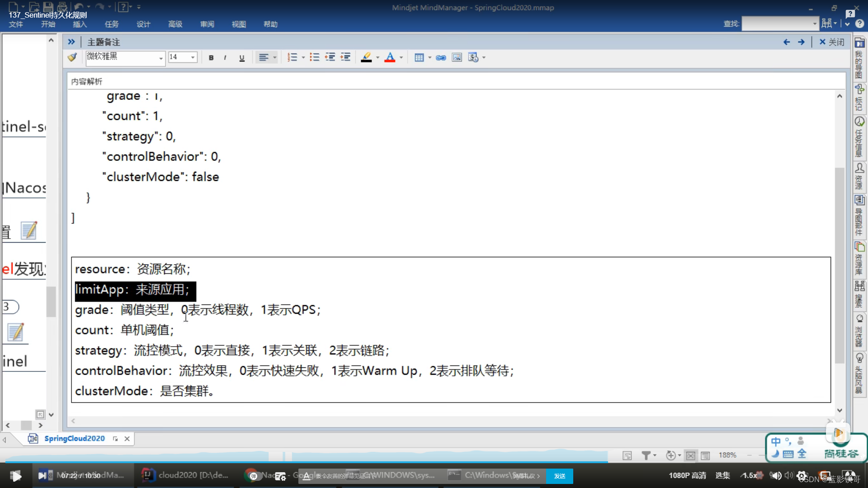The height and width of the screenshot is (488, 868).
Task: Click the numbered list icon
Action: pos(292,57)
